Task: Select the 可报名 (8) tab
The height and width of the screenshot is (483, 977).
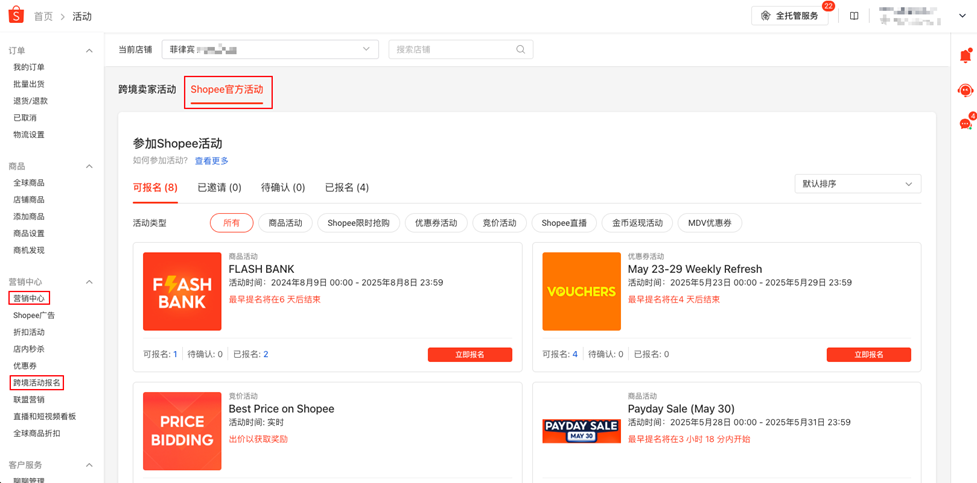Action: tap(155, 187)
